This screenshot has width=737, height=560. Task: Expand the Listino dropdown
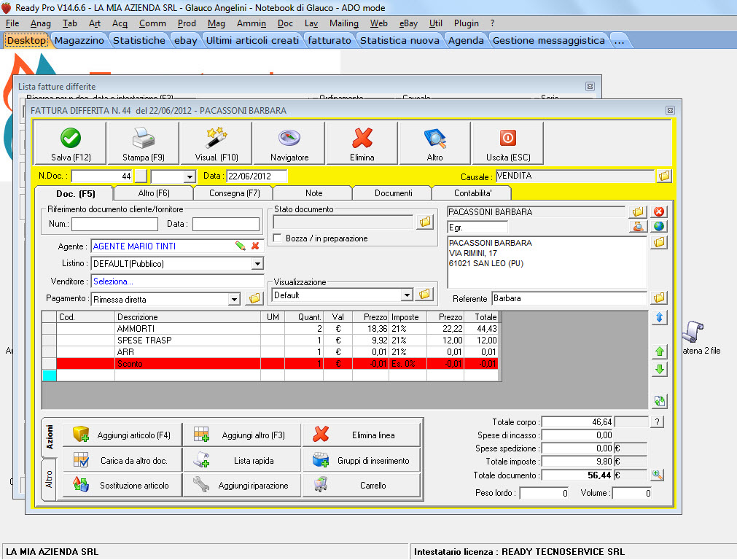tap(257, 264)
